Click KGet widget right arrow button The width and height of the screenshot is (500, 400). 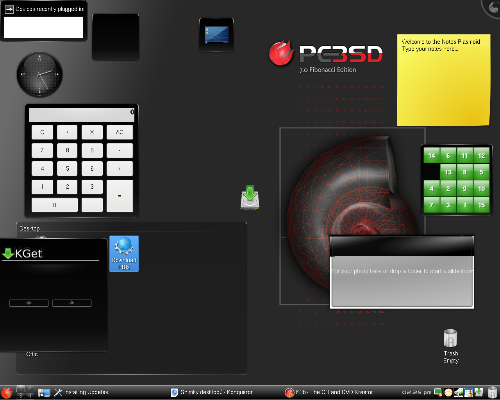click(72, 303)
